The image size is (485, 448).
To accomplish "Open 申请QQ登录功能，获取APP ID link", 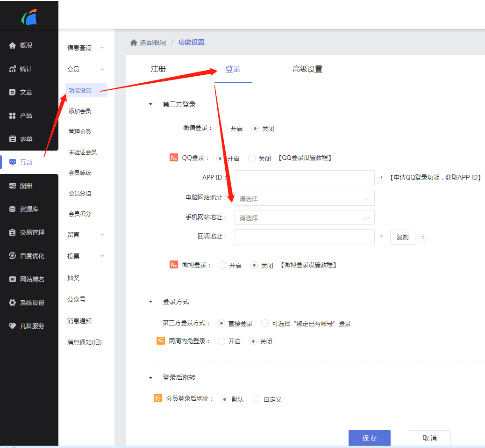I will [x=435, y=177].
